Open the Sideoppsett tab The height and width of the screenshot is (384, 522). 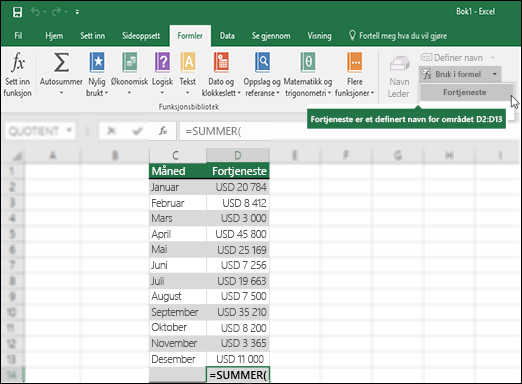141,36
